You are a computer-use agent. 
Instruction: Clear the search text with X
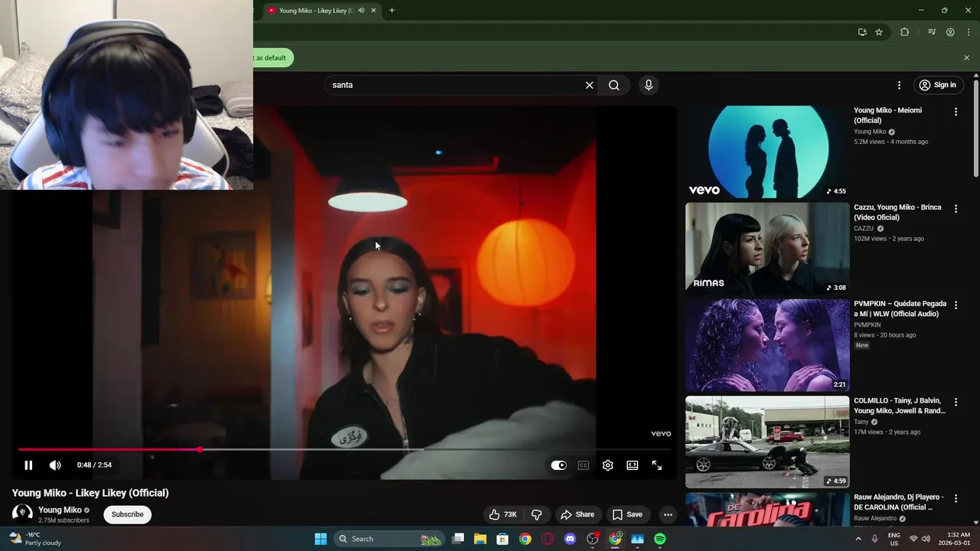(x=590, y=85)
